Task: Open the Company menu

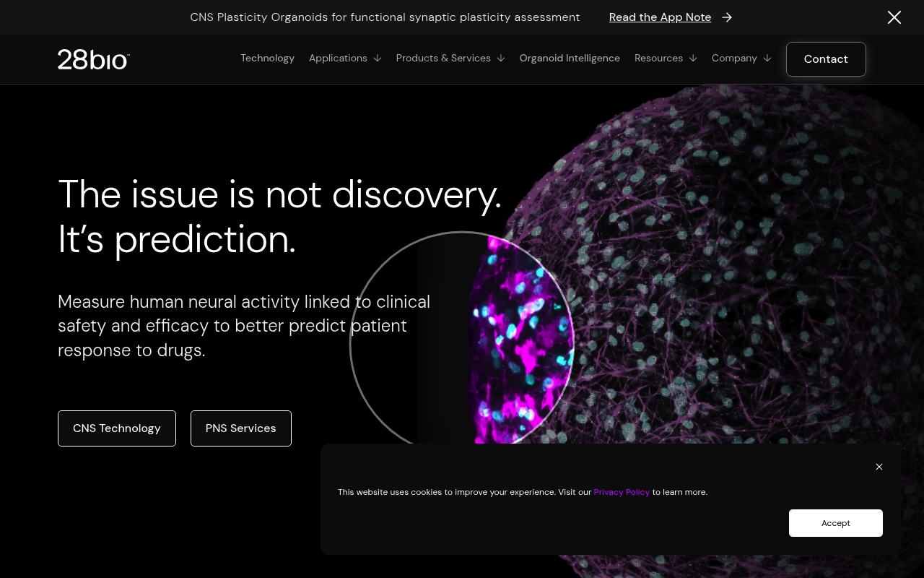Action: point(734,59)
